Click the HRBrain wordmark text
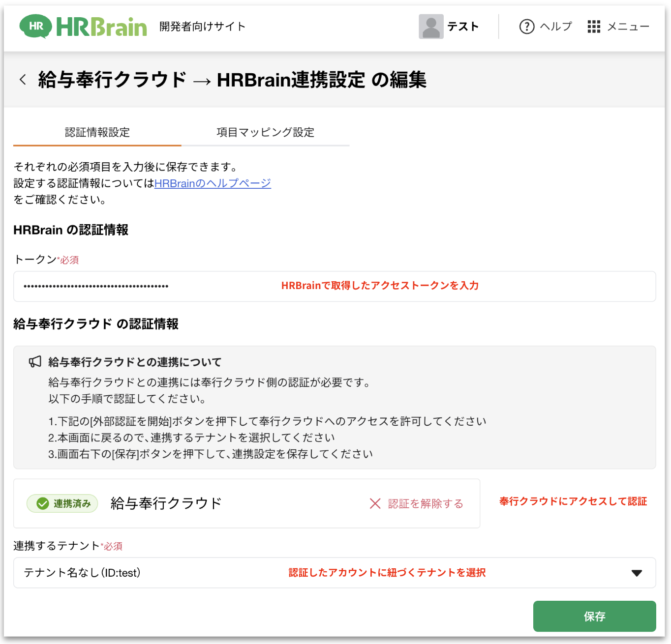671x644 pixels. [x=101, y=27]
